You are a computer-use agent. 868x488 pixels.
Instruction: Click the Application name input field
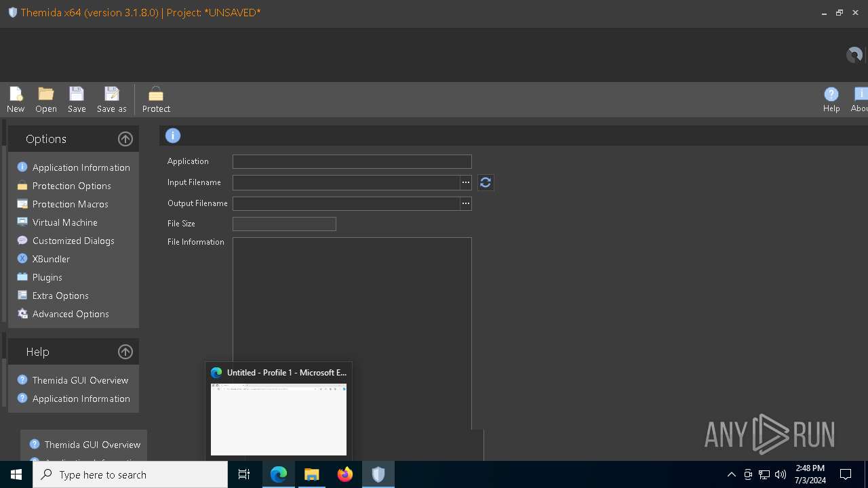(x=352, y=161)
